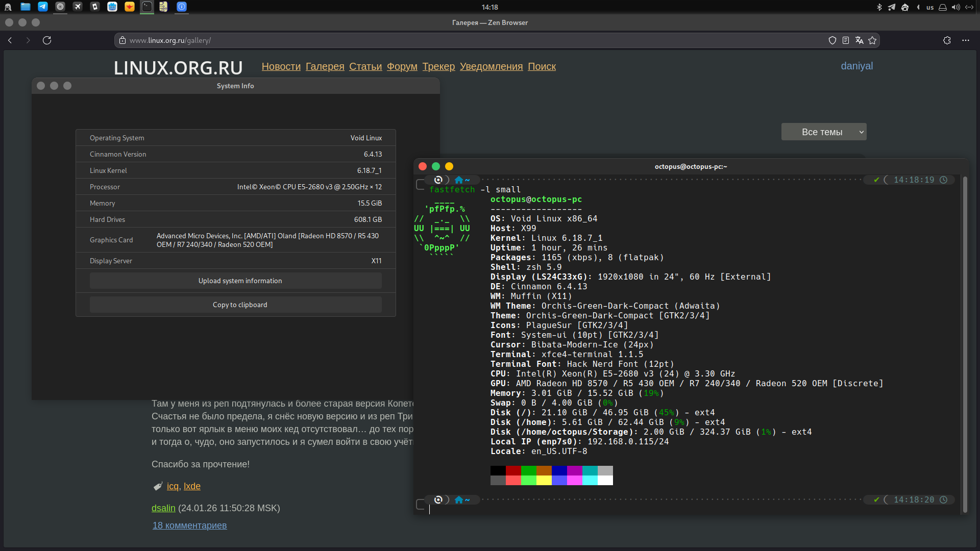Image resolution: width=980 pixels, height=551 pixels.
Task: Open browser three-dot application menu
Action: [966, 40]
